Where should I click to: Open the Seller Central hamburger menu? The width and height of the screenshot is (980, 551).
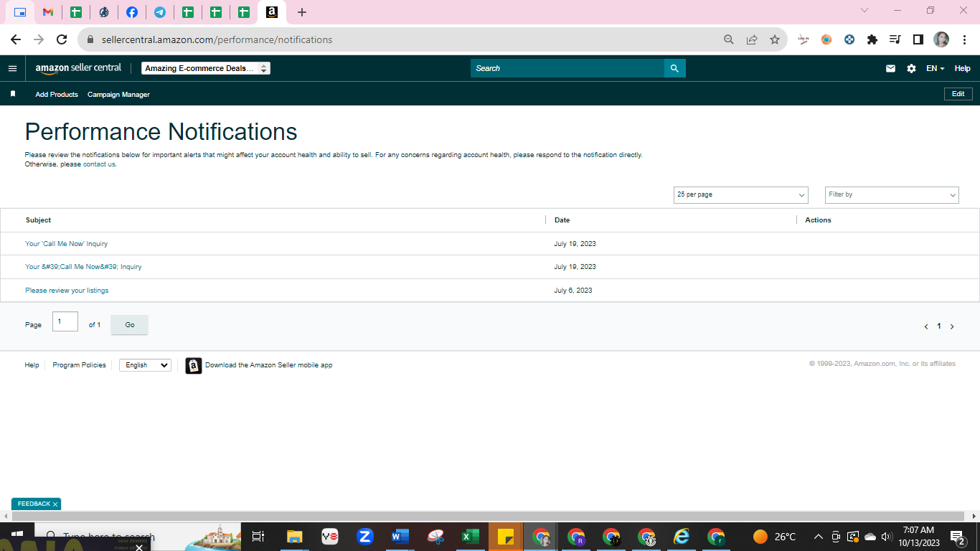tap(12, 69)
